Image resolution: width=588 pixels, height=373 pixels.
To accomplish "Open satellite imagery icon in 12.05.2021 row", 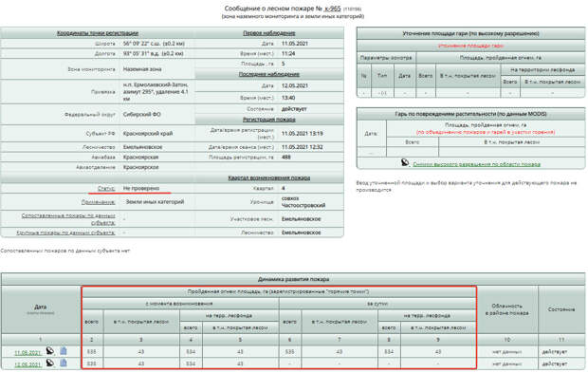I will pos(50,363).
